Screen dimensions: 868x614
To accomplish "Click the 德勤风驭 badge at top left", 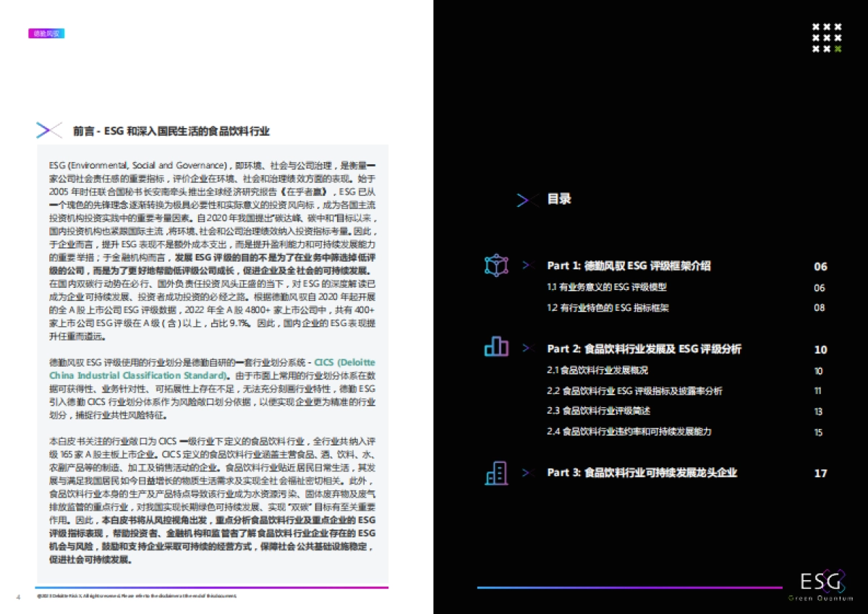I will click(x=46, y=33).
